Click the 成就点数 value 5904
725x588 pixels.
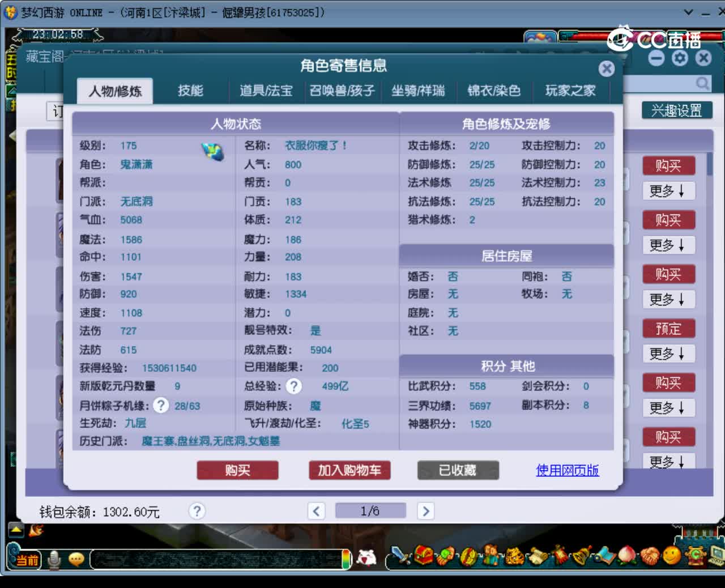tap(321, 350)
